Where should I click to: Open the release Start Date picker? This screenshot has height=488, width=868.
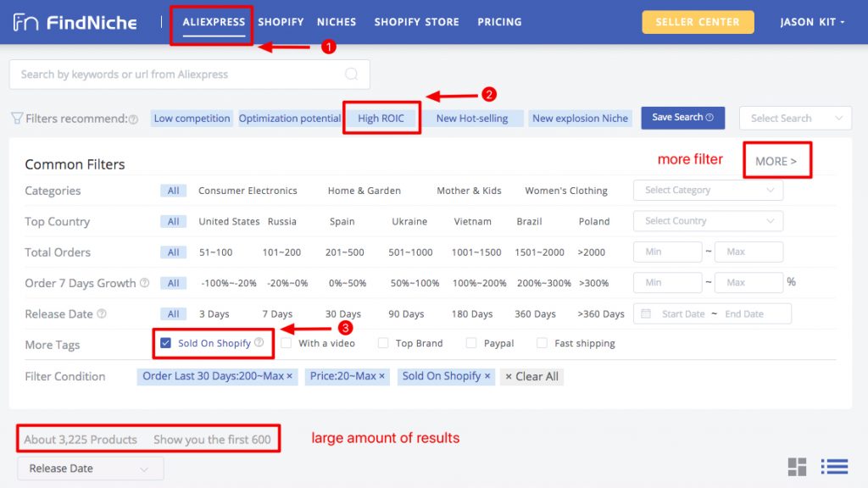pyautogui.click(x=683, y=313)
